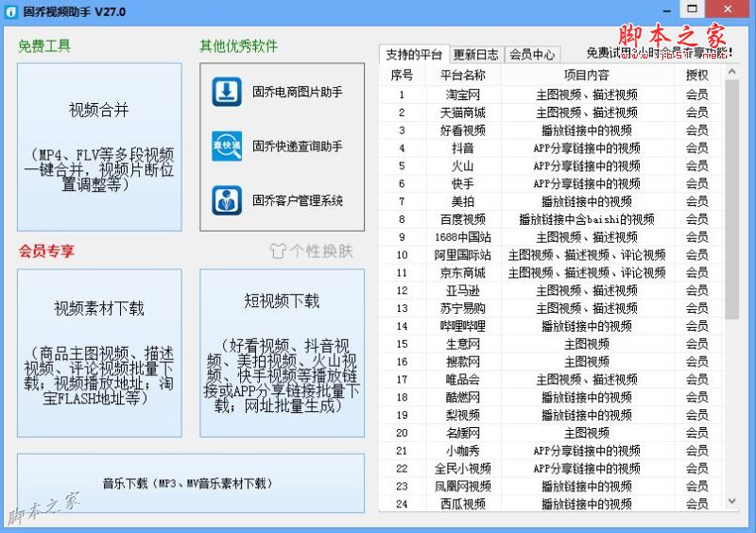Select the 凤凰网视频 row

(x=551, y=486)
